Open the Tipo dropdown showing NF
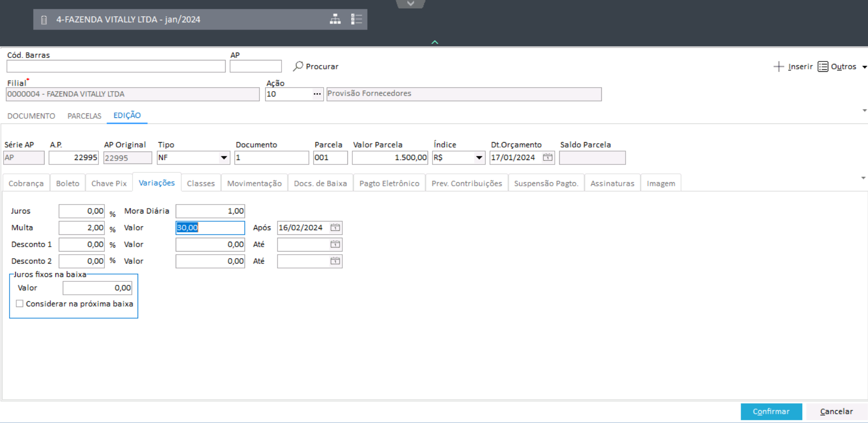868x423 pixels. pyautogui.click(x=224, y=158)
